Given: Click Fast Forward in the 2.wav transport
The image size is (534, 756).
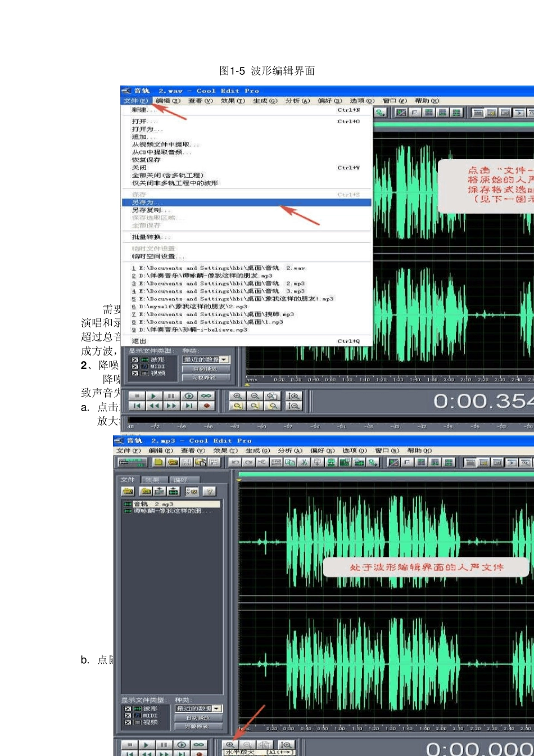Looking at the screenshot, I should point(171,406).
